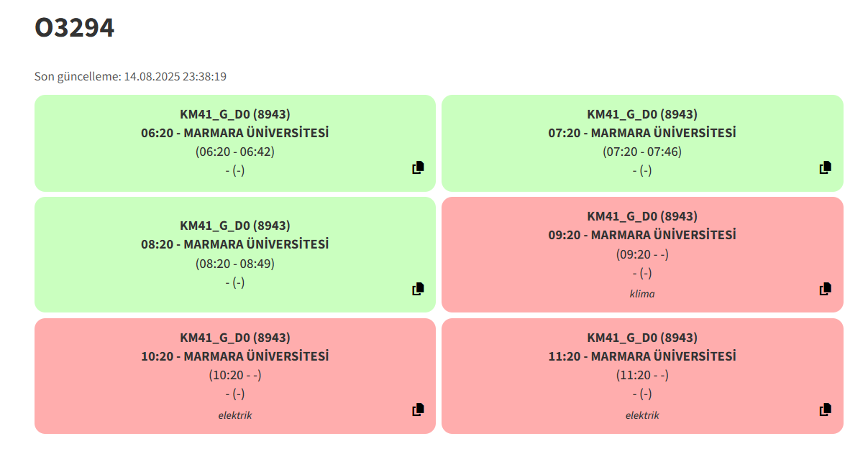Viewport: 868px width, 454px height.
Task: Select the green 08:20 MARMARA ÜNİVERSİTESİ card
Action: click(235, 254)
